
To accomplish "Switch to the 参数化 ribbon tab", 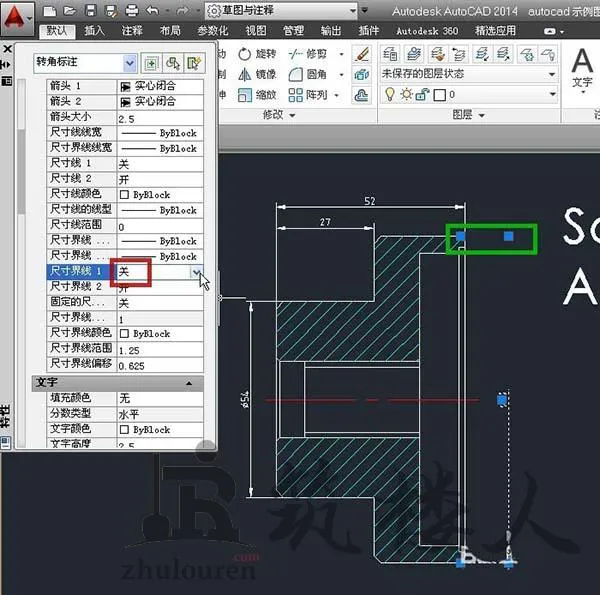I will (x=212, y=31).
